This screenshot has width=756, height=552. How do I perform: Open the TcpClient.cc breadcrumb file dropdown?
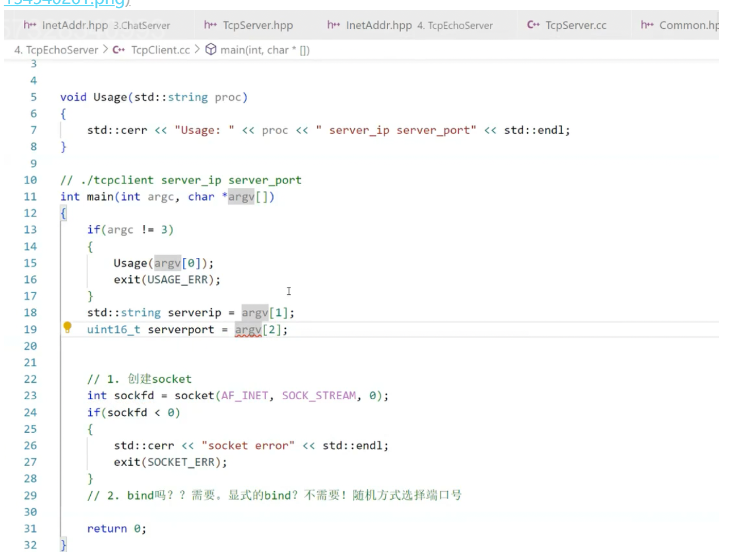(x=160, y=50)
